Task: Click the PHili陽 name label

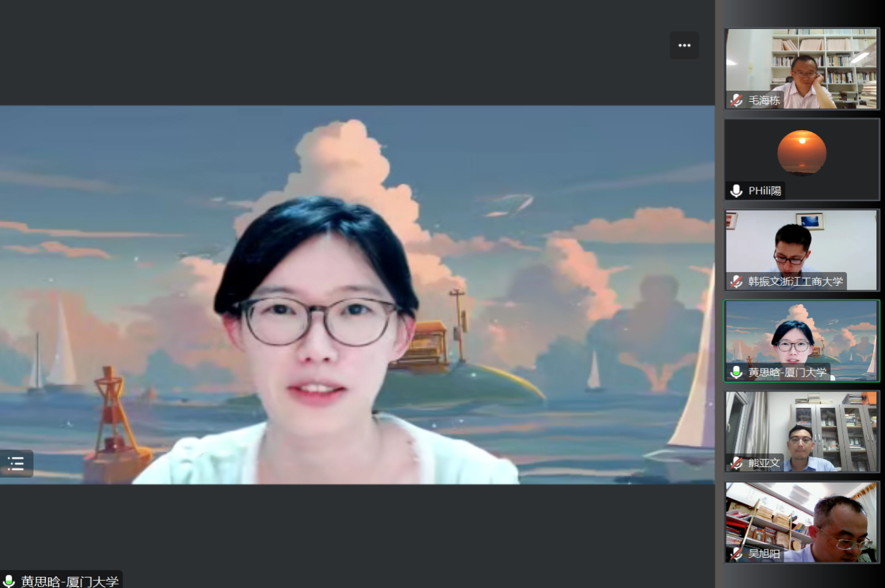Action: 765,191
